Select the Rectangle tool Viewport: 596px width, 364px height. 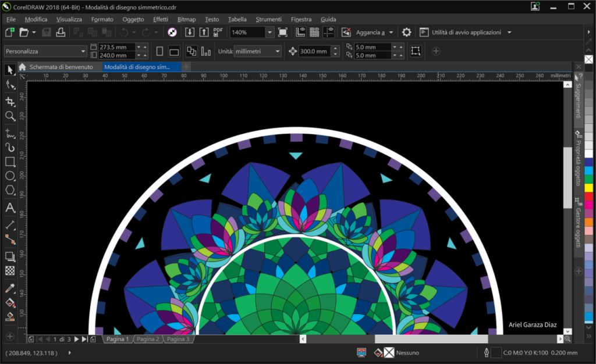pos(9,162)
